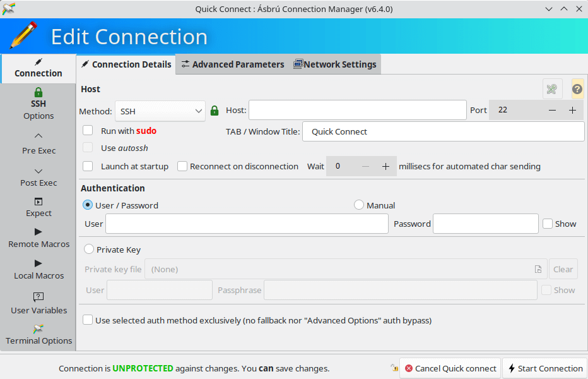Enable Run with sudo checkbox
Viewport: 588px width, 379px height.
point(88,130)
